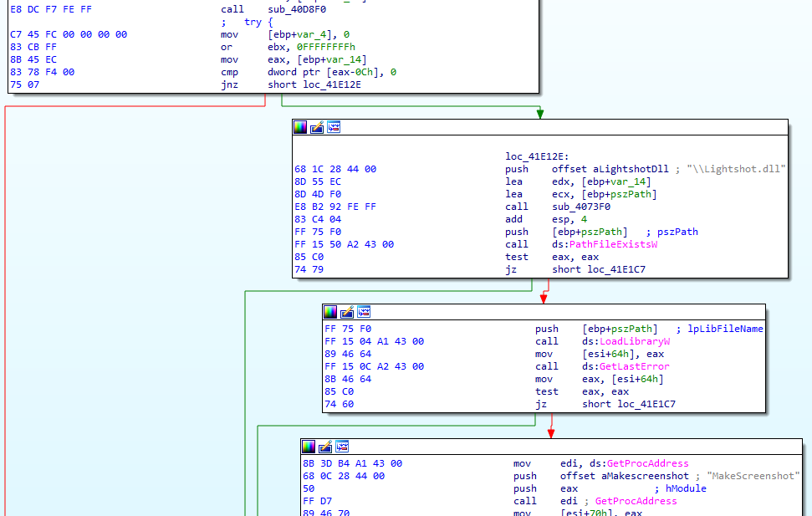Click the node color icon on the GetProcAddress block
The height and width of the screenshot is (516, 812).
tap(309, 447)
